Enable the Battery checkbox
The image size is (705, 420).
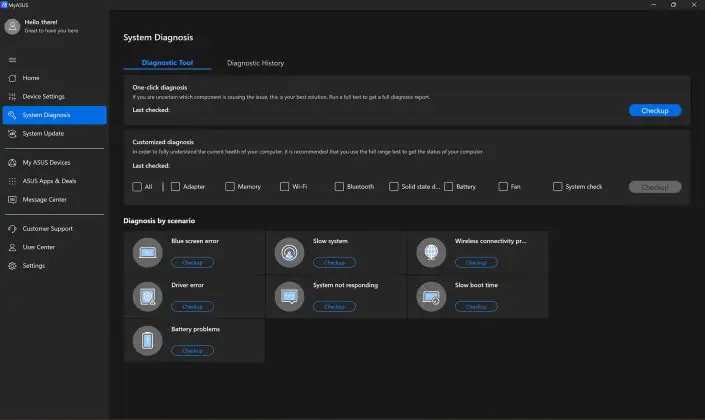[x=448, y=186]
